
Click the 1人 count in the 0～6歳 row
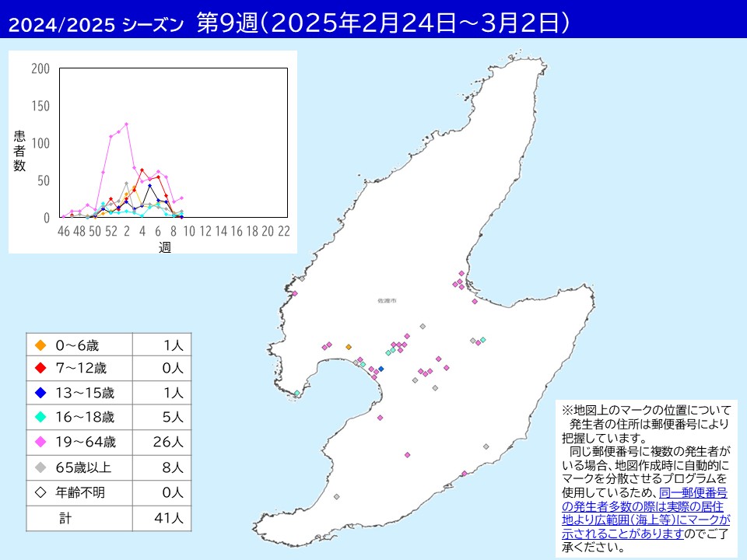coord(174,345)
